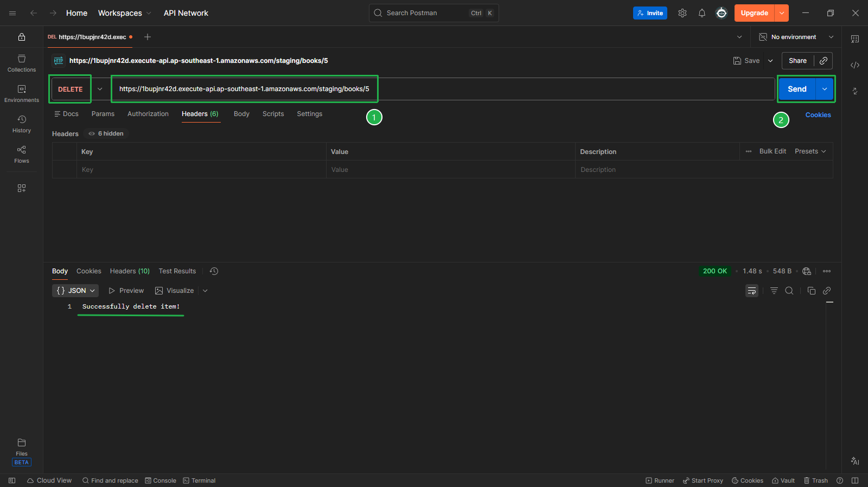
Task: Open the Test Results response tab
Action: 177,271
